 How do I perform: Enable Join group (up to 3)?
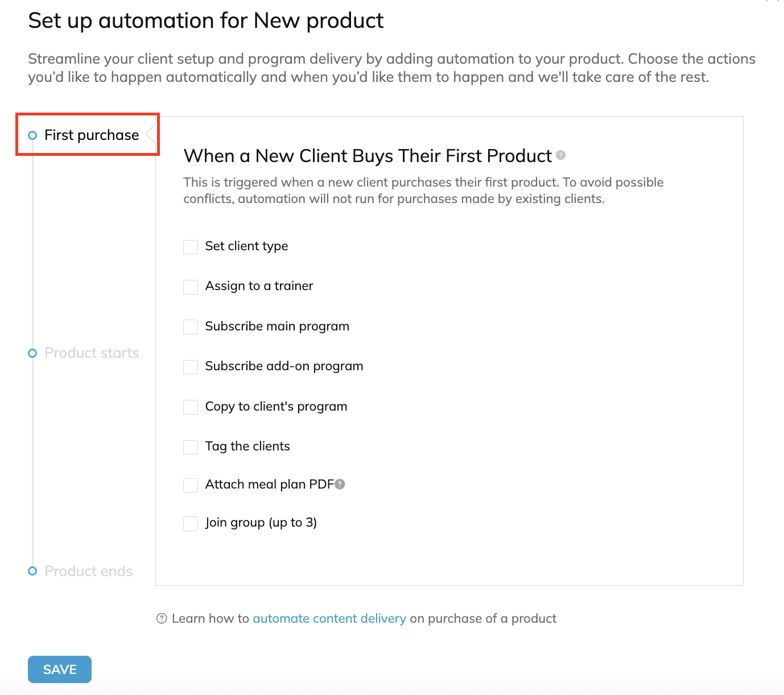pos(191,523)
